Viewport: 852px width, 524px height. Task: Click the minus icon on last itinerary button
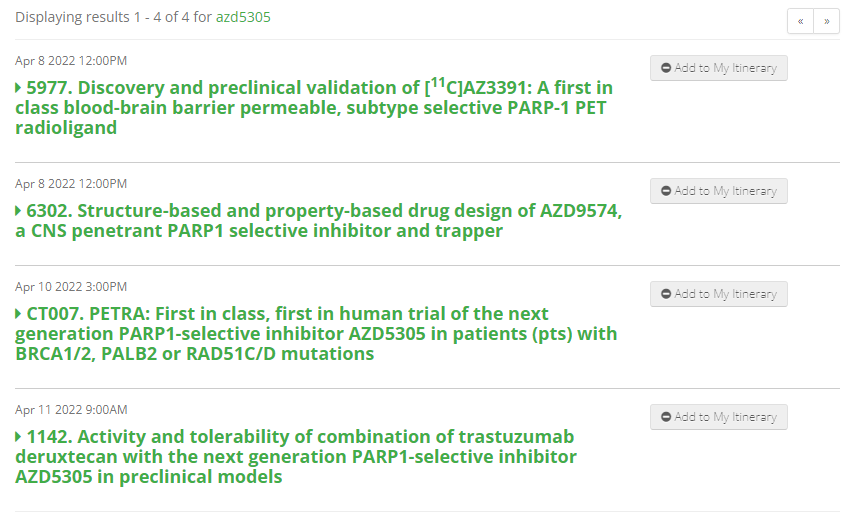(x=666, y=417)
